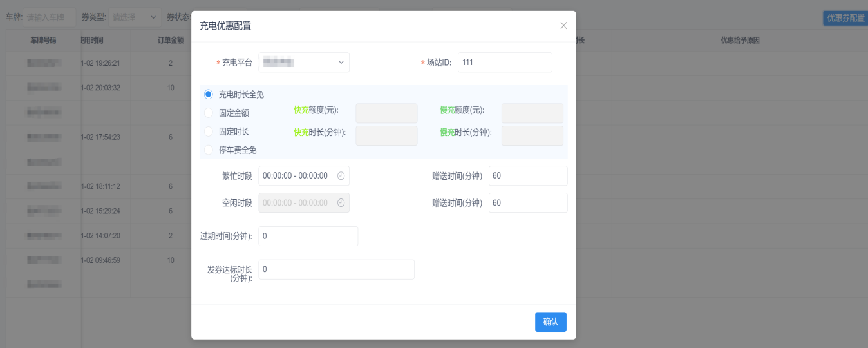Click the 过期时间(分钟) input field

(x=308, y=236)
